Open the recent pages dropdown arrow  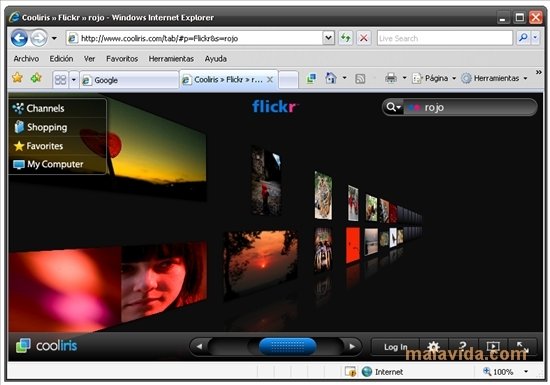54,38
